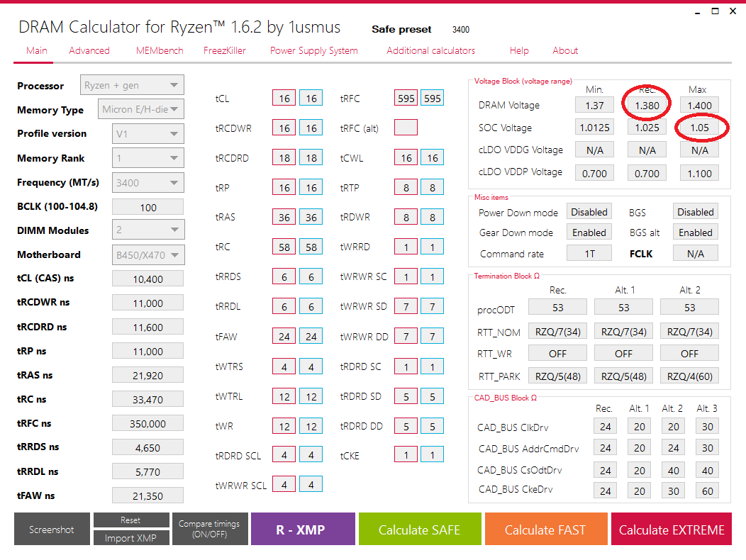Click the blue-bordered tRFC value box
This screenshot has height=560, width=746.
432,98
